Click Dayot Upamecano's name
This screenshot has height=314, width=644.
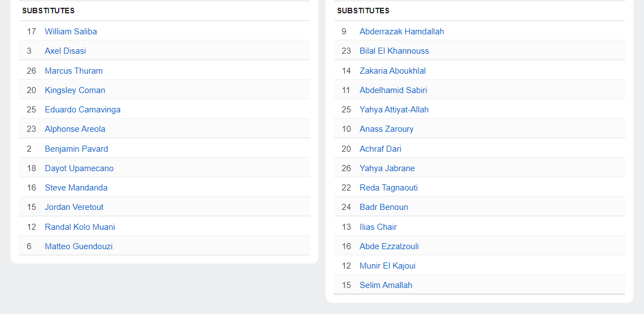tap(79, 168)
